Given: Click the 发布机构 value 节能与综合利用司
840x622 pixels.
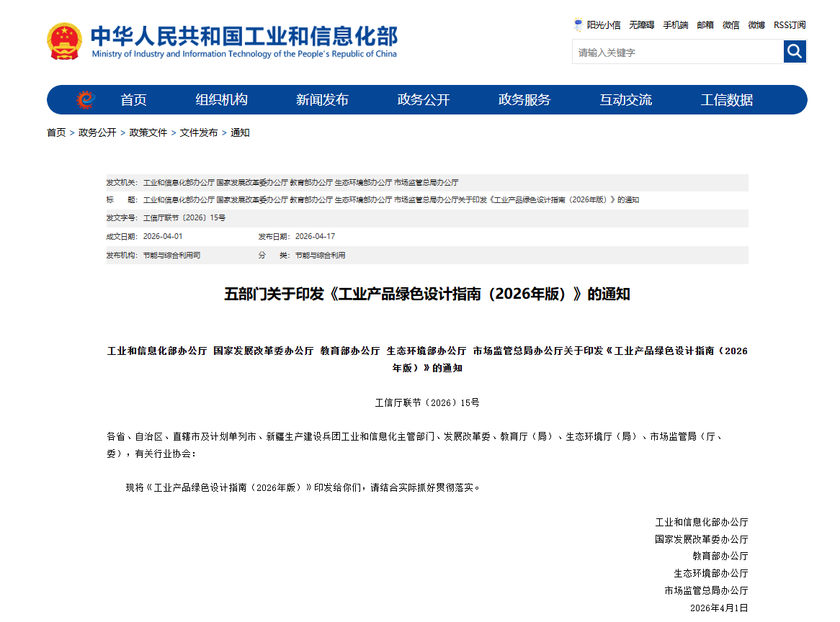Looking at the screenshot, I should coord(171,256).
